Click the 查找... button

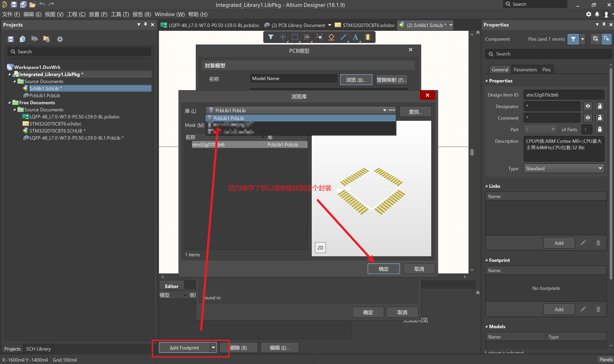click(415, 112)
